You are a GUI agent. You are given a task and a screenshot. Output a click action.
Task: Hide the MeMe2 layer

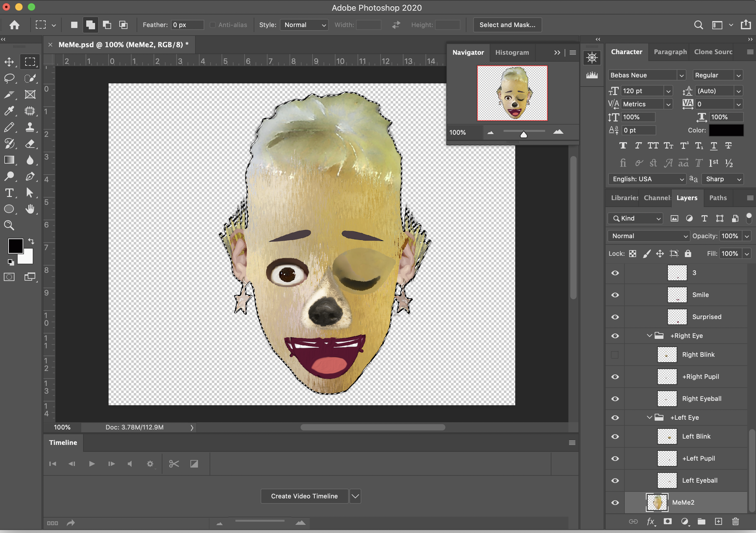click(x=615, y=503)
